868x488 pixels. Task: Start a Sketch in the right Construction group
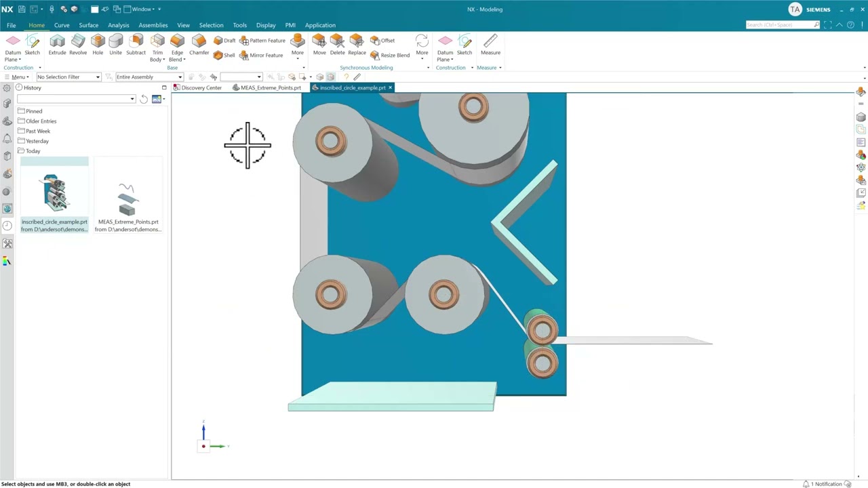(x=465, y=45)
